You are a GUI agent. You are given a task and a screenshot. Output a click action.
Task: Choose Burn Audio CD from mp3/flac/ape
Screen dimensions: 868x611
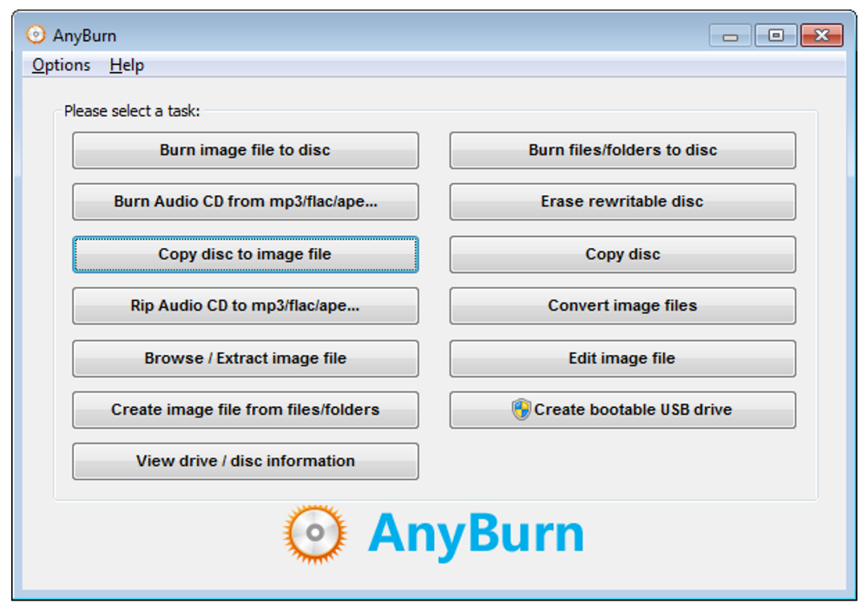click(x=246, y=201)
